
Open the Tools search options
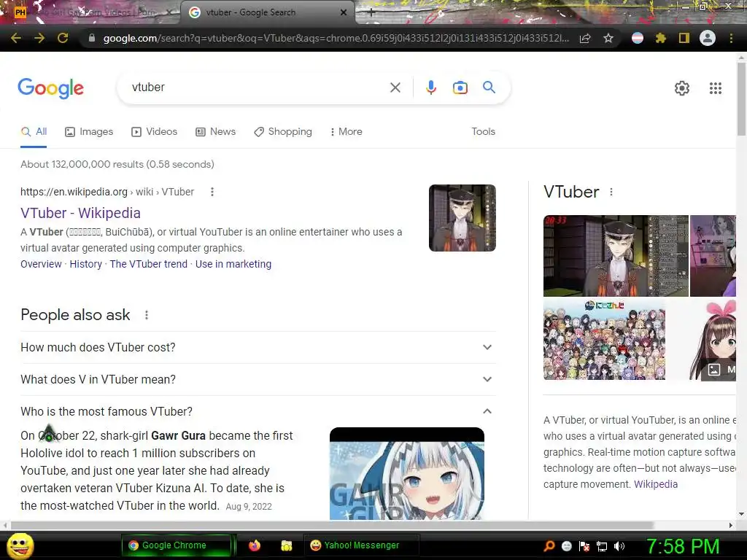pos(483,131)
